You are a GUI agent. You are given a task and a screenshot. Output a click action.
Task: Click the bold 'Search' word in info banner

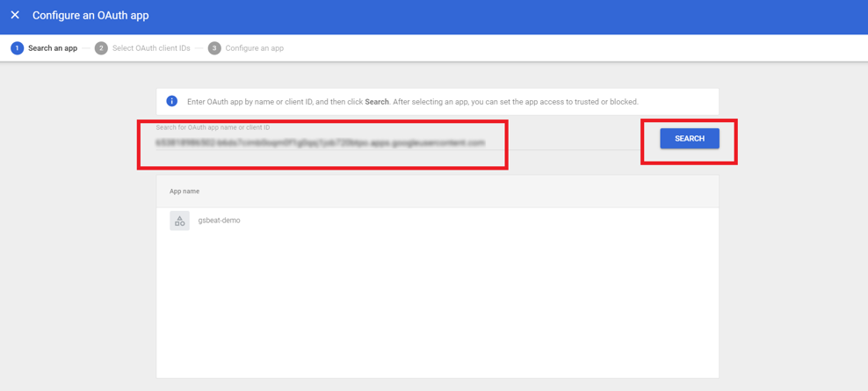(x=377, y=102)
